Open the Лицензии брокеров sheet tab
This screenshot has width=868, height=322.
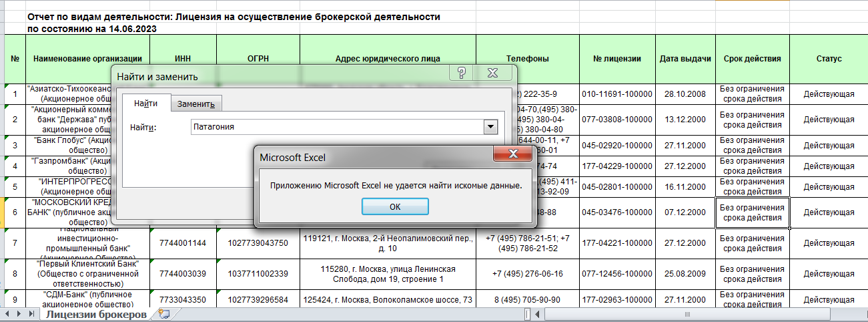point(95,314)
